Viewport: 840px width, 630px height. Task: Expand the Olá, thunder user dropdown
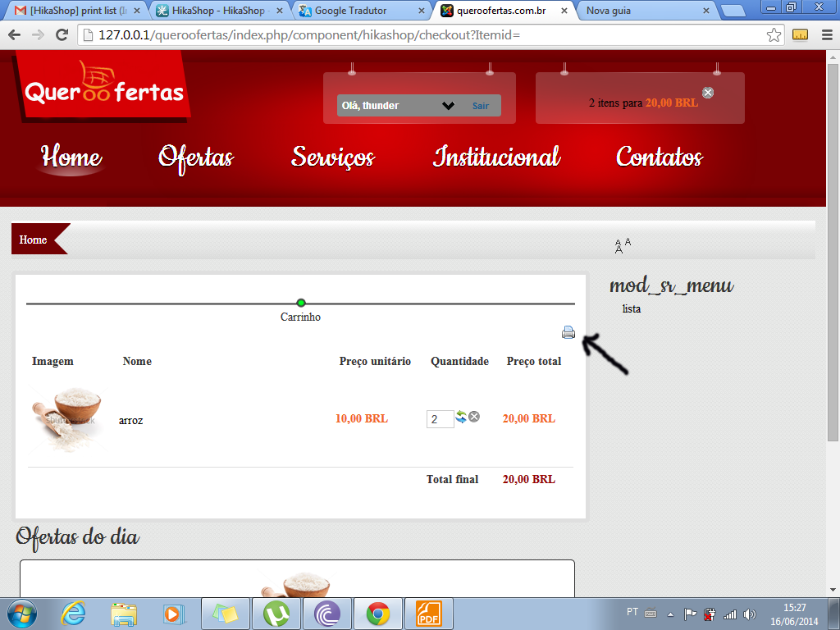point(448,106)
